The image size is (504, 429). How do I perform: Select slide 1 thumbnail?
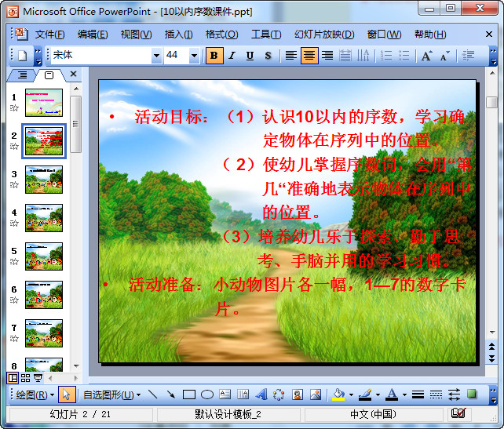pyautogui.click(x=44, y=103)
